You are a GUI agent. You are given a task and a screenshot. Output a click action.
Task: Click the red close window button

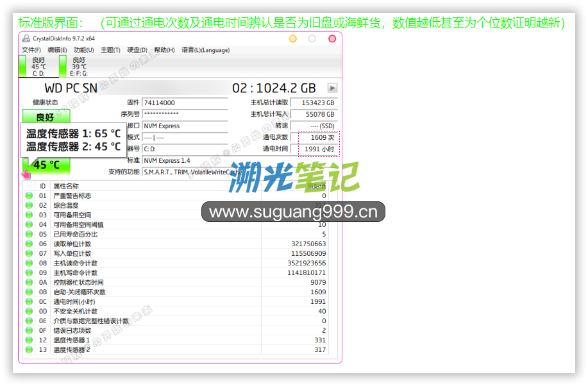pos(332,38)
